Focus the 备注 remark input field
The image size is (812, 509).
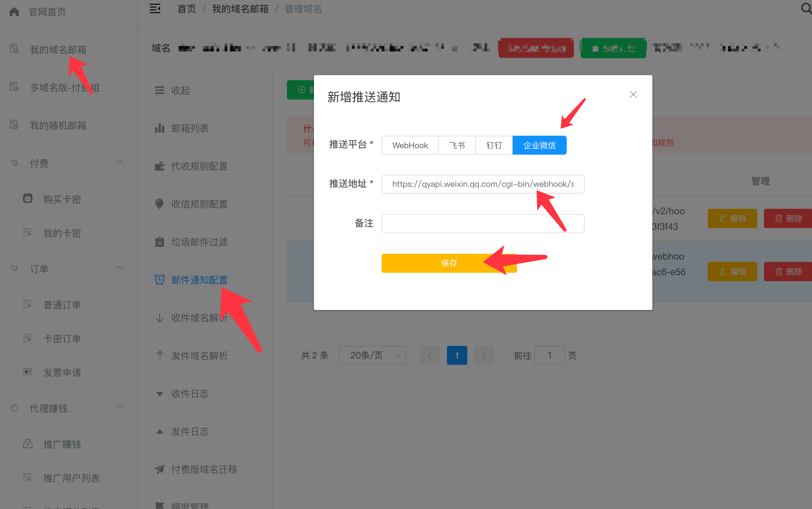pyautogui.click(x=483, y=224)
